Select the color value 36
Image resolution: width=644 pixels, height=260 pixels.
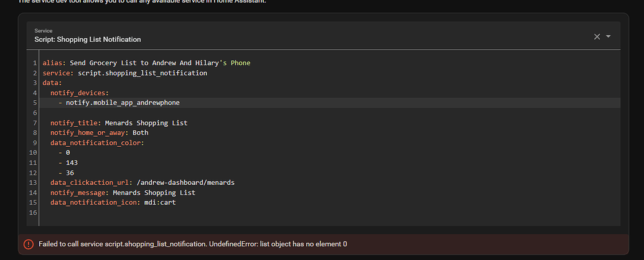pyautogui.click(x=70, y=173)
